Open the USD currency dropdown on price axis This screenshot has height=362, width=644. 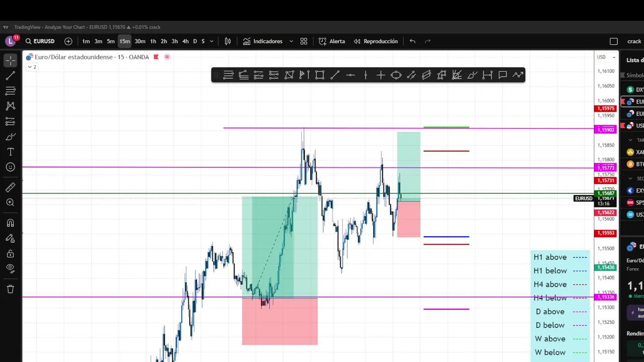(606, 57)
